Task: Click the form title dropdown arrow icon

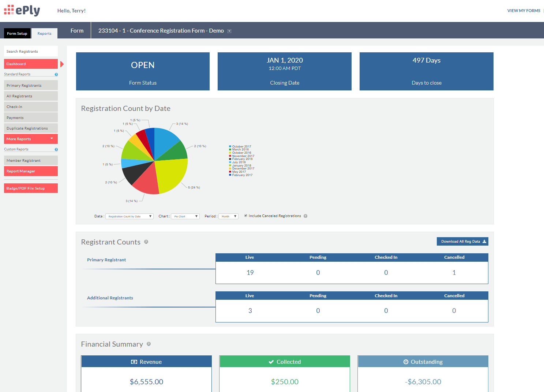Action: click(229, 31)
